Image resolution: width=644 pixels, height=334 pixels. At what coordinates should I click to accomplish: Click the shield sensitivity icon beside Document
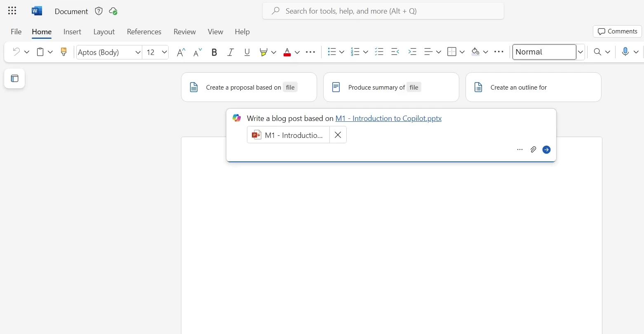(x=99, y=11)
